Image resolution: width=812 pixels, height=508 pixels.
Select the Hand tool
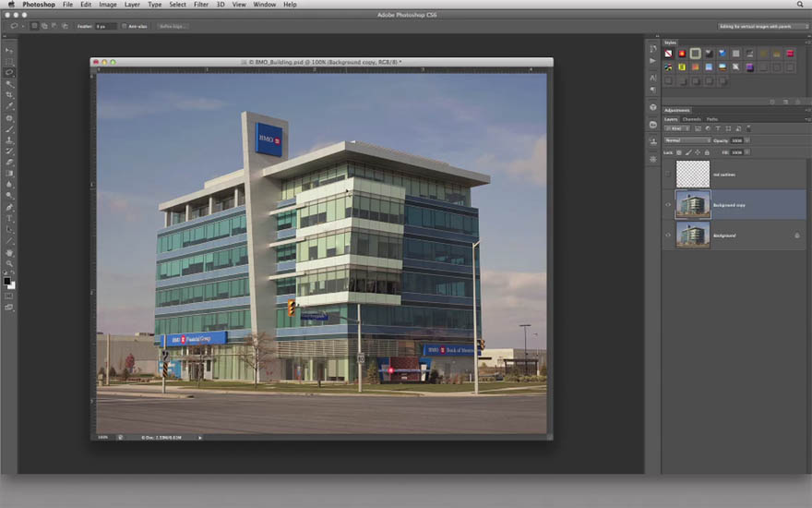point(9,253)
